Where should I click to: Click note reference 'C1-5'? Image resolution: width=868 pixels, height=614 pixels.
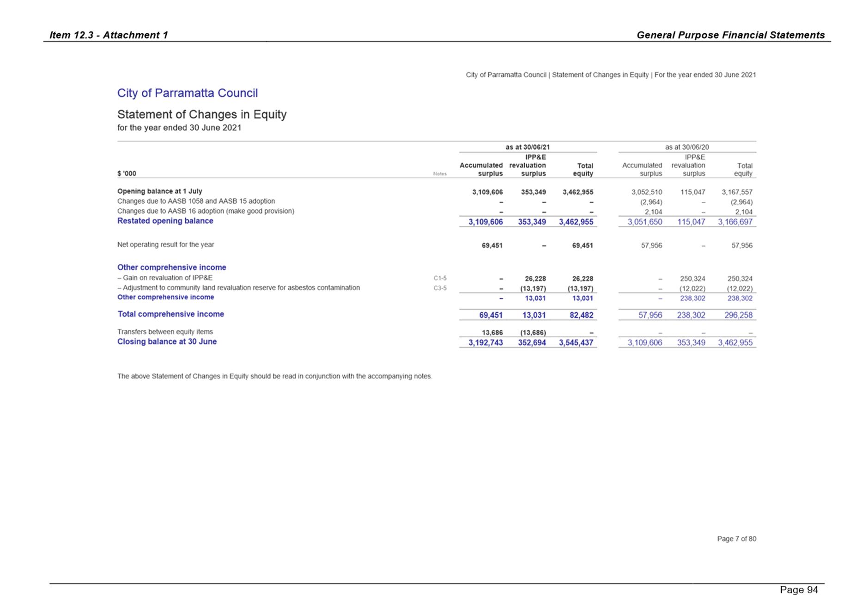pos(440,278)
